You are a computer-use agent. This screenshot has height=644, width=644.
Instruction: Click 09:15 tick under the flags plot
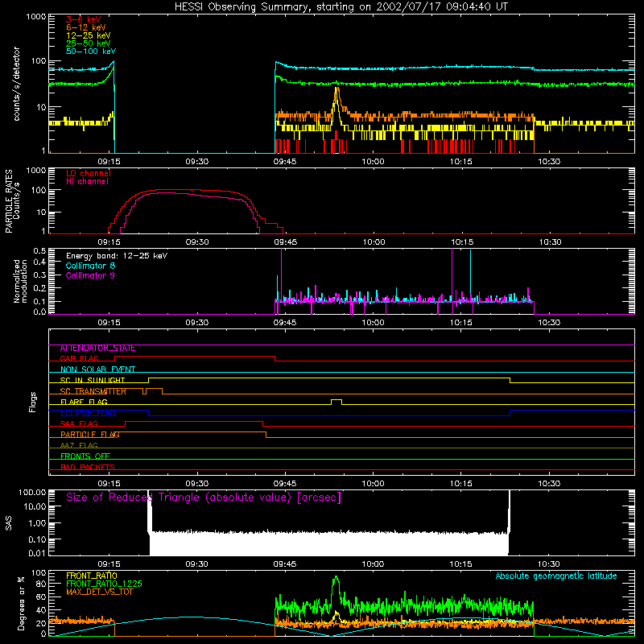point(109,484)
